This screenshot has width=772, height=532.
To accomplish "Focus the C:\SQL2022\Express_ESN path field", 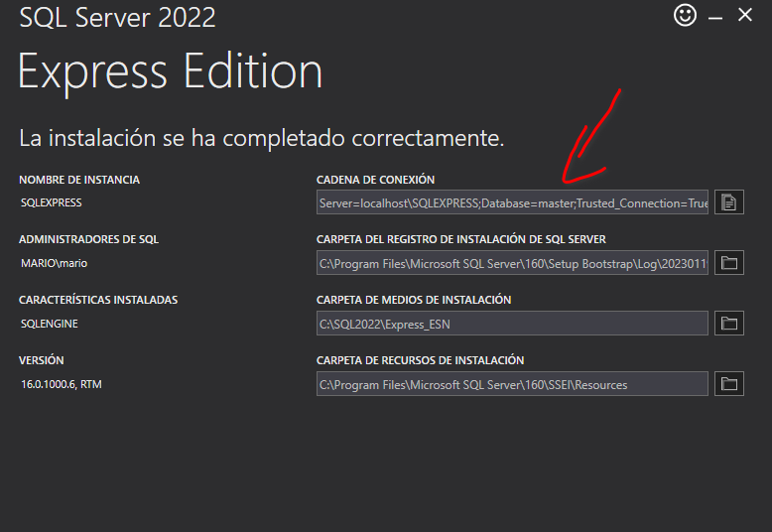I will 512,324.
